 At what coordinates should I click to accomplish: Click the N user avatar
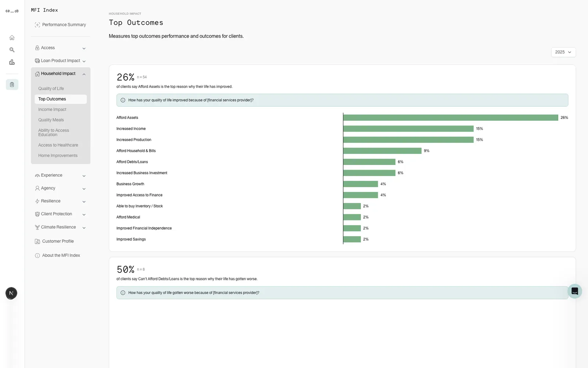(x=11, y=293)
